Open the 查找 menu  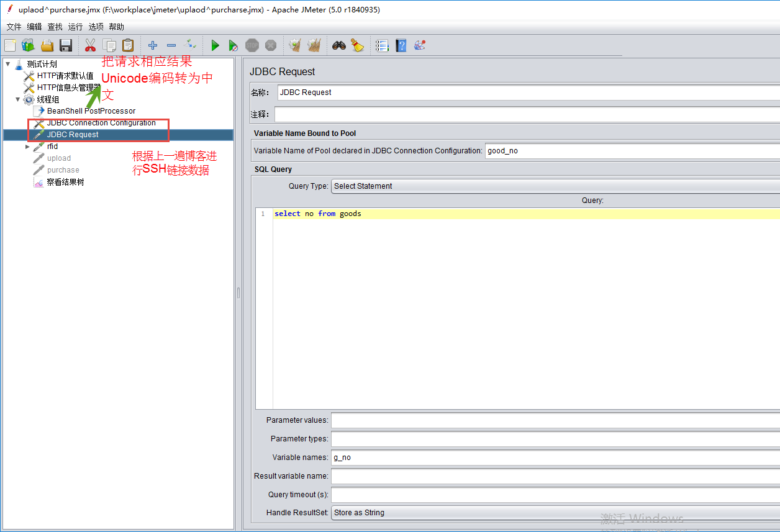(55, 27)
